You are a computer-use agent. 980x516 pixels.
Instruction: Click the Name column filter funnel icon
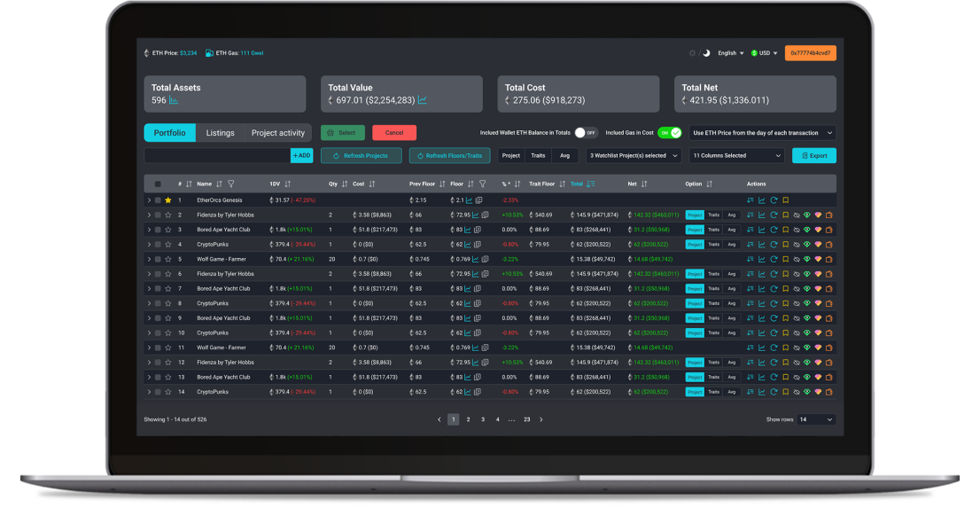[230, 184]
